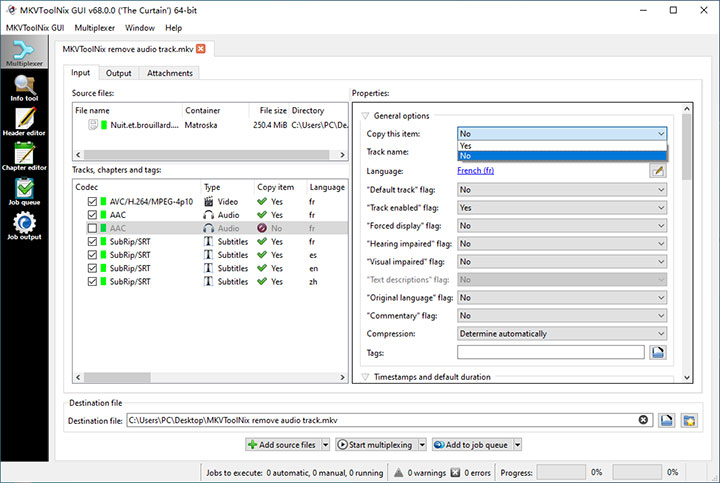The height and width of the screenshot is (483, 720).
Task: Open the Job output panel
Action: 24,225
